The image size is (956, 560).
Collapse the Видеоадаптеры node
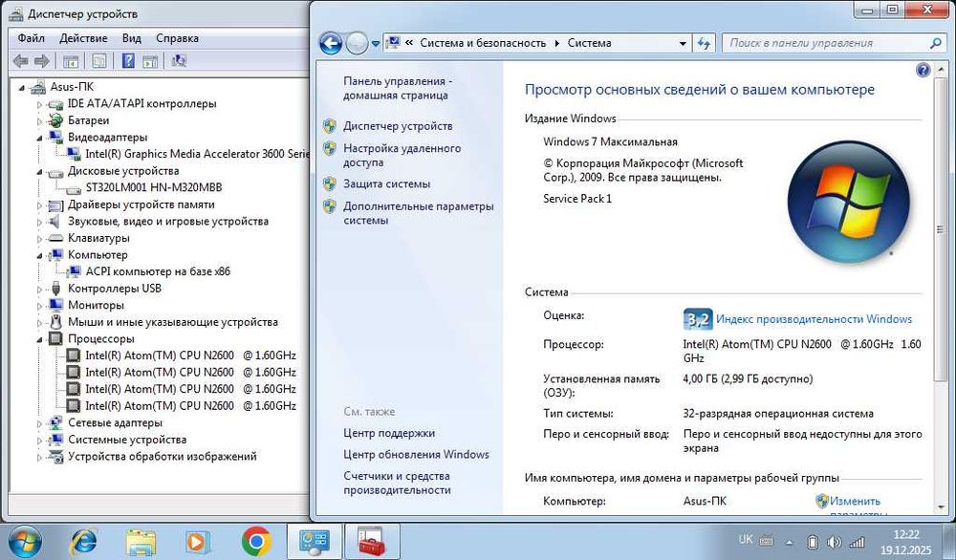tap(39, 139)
